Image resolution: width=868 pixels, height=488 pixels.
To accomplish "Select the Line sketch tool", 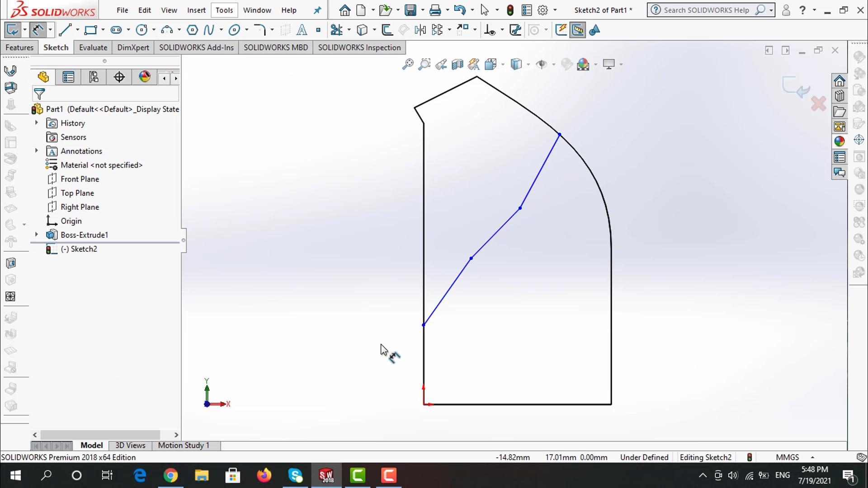I will point(65,30).
